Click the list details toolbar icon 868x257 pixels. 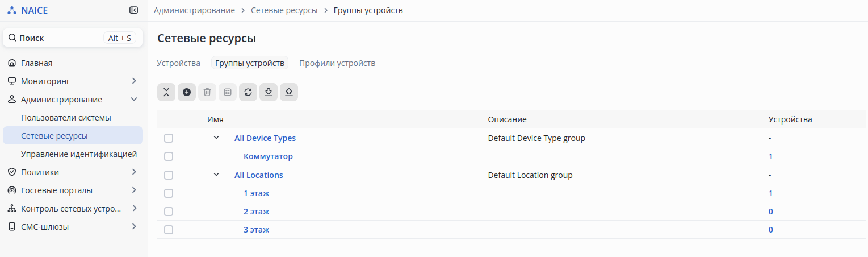pos(228,92)
